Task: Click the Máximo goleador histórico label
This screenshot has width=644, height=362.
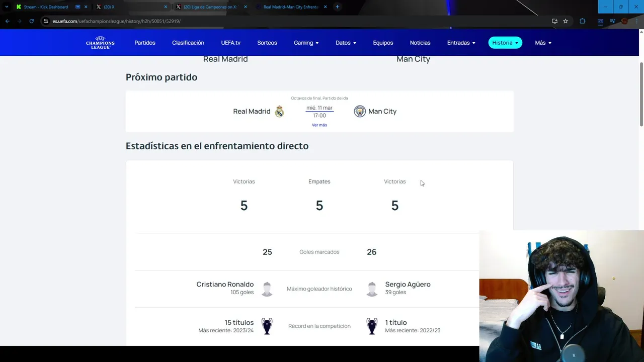Action: coord(319,289)
